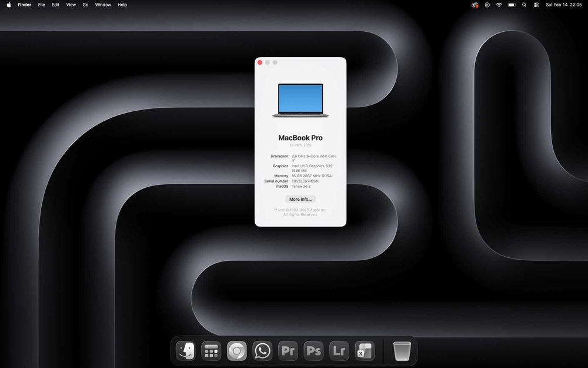Select the Graphics label

tap(280, 166)
